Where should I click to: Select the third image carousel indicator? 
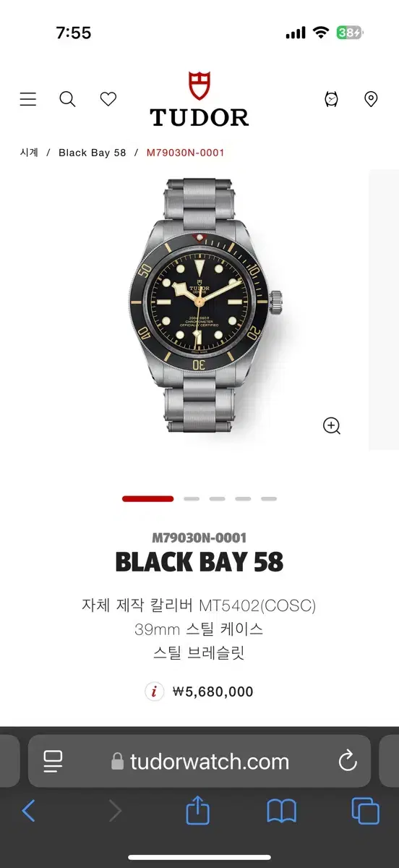pos(218,498)
